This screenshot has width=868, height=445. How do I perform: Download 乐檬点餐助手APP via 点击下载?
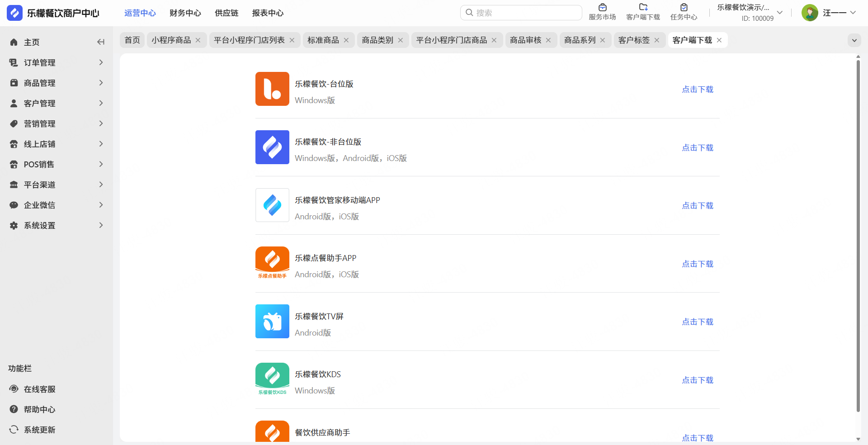698,264
